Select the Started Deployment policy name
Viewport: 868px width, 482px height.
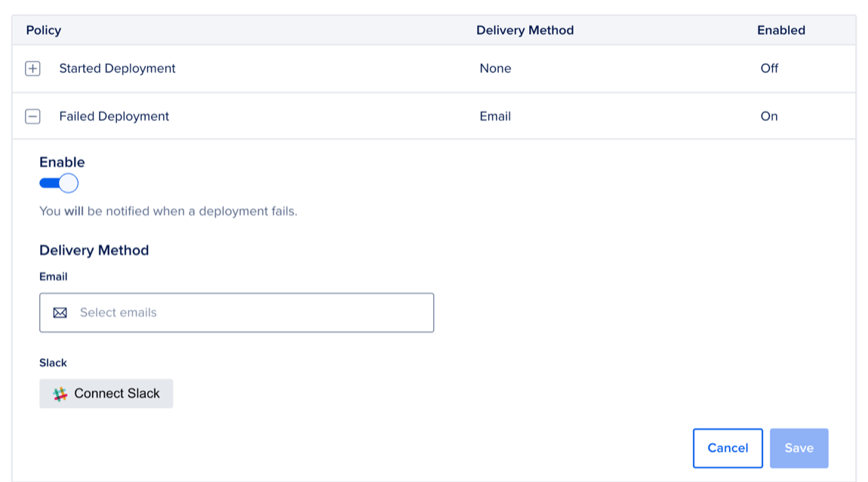[117, 69]
